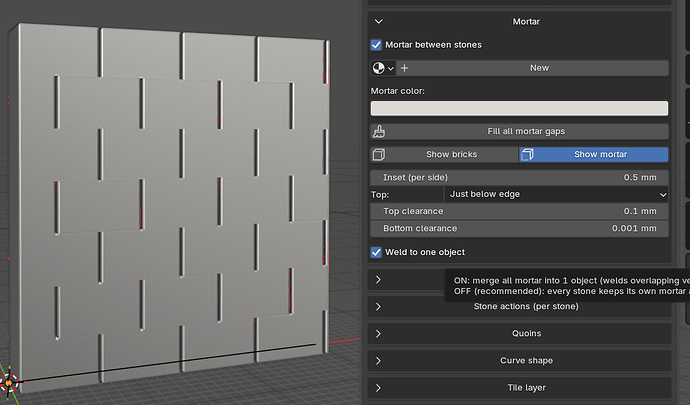Screen dimensions: 690x405
Task: Click the 3D cursor origin in viewport
Action: (9, 383)
